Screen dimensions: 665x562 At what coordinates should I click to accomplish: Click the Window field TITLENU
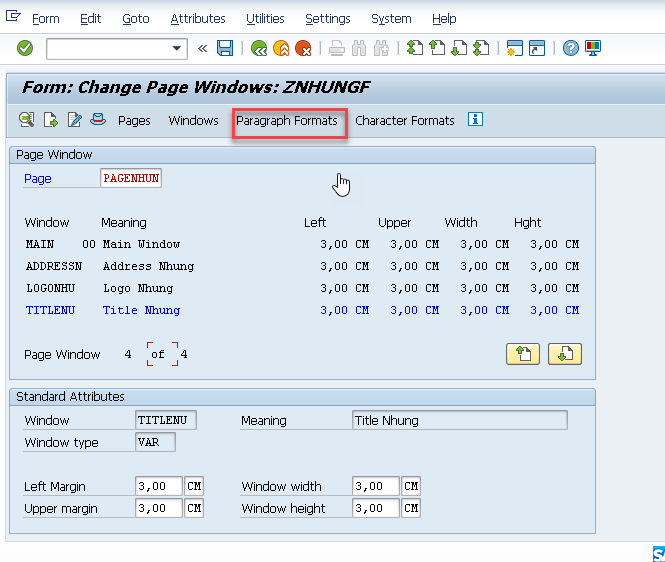click(166, 420)
